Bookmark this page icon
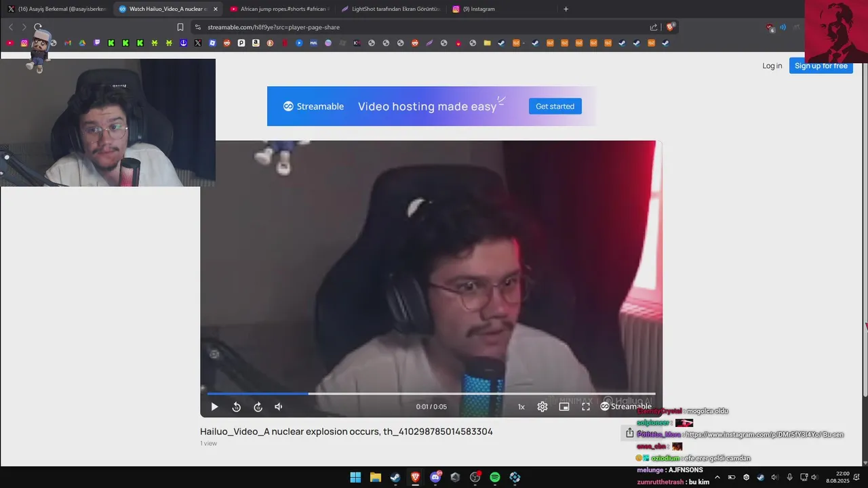868x488 pixels. click(x=180, y=27)
